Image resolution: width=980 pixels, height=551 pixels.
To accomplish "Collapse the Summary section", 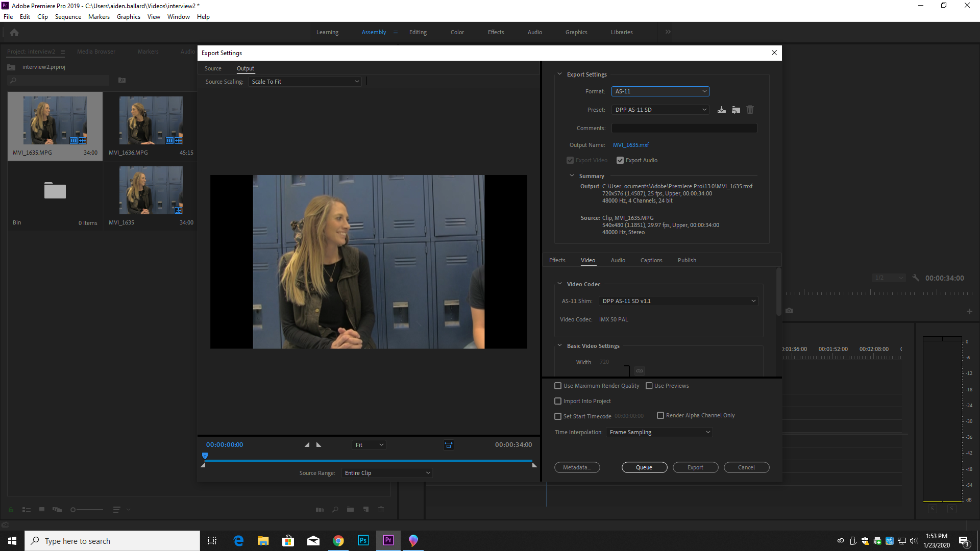I will click(x=572, y=176).
